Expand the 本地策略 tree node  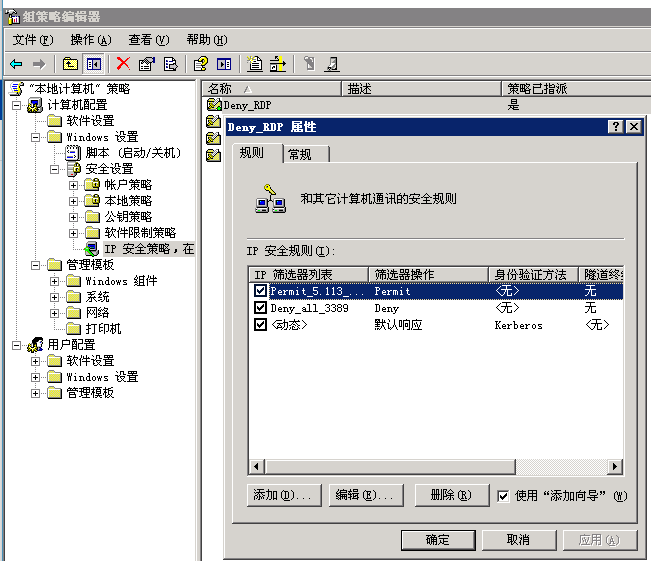(x=73, y=201)
